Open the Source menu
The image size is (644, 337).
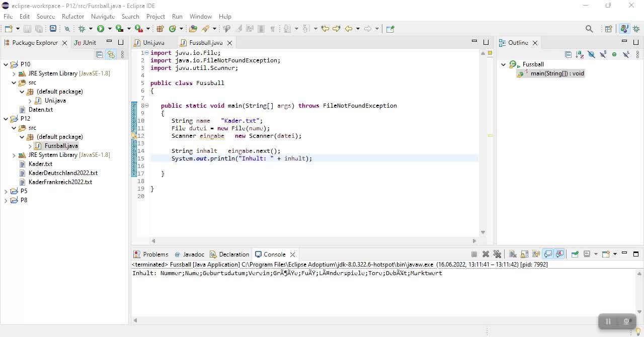45,17
